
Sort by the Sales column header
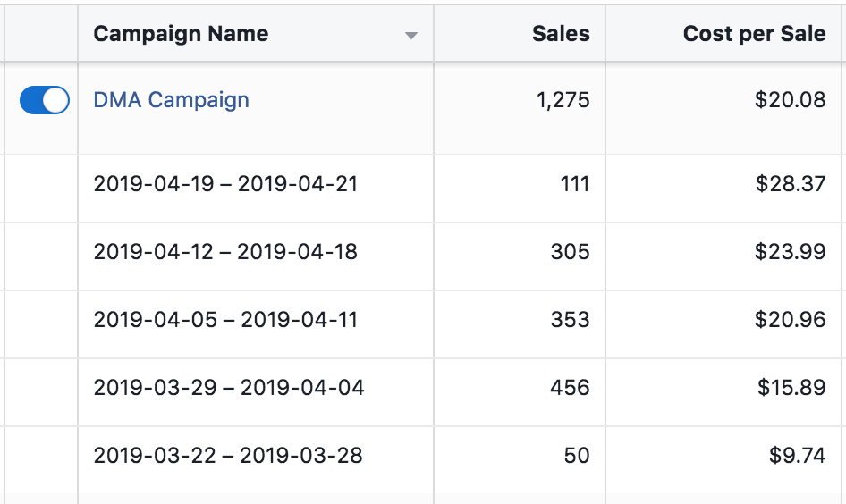pos(560,35)
